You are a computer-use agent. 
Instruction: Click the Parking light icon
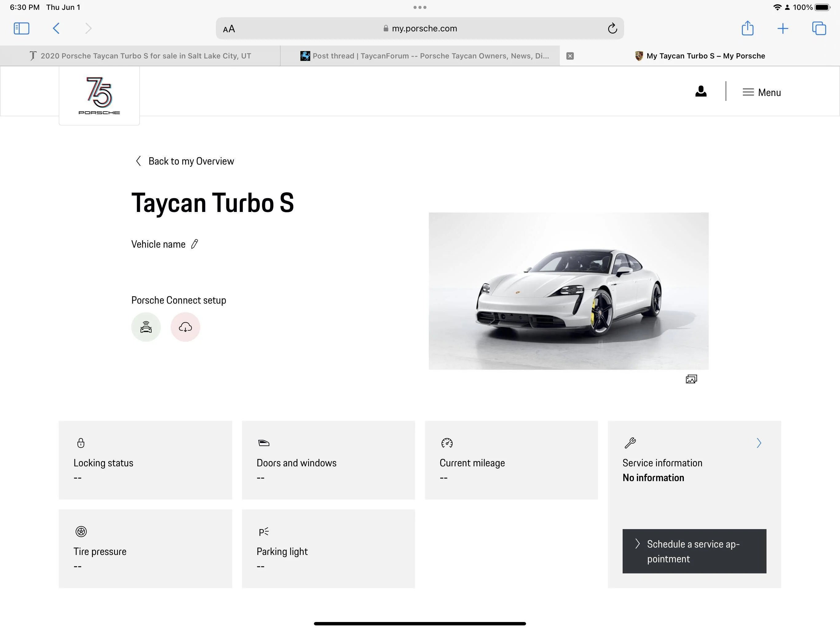point(263,532)
